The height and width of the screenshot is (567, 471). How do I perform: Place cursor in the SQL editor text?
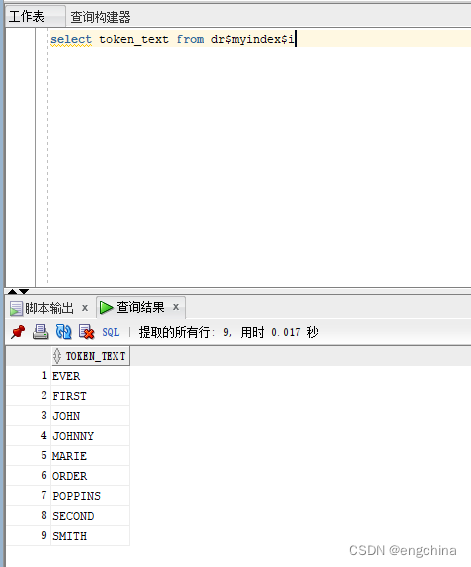[x=172, y=39]
